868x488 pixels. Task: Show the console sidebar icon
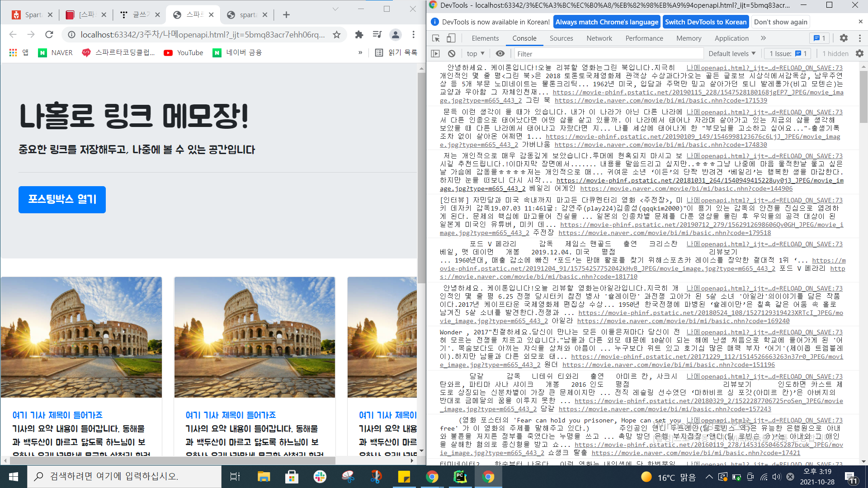click(x=435, y=53)
